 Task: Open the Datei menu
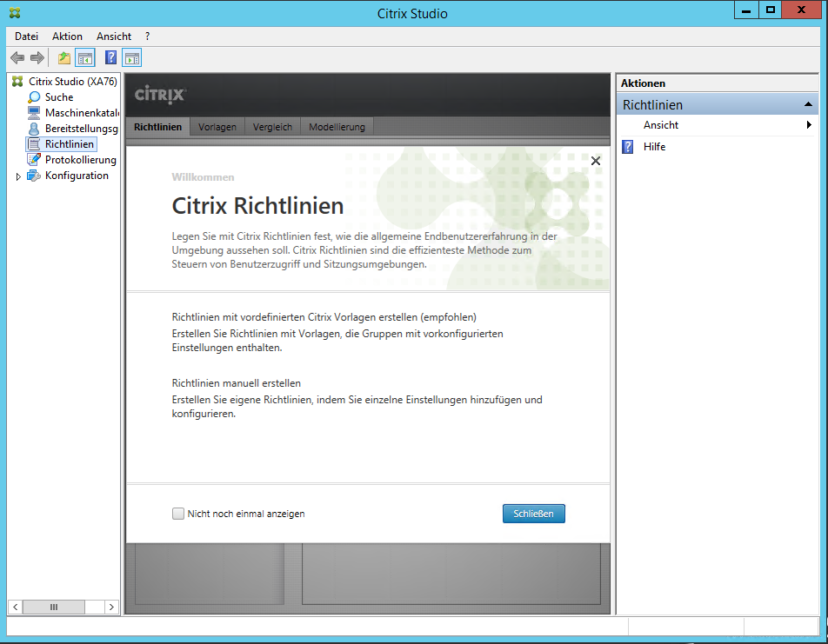[x=26, y=37]
